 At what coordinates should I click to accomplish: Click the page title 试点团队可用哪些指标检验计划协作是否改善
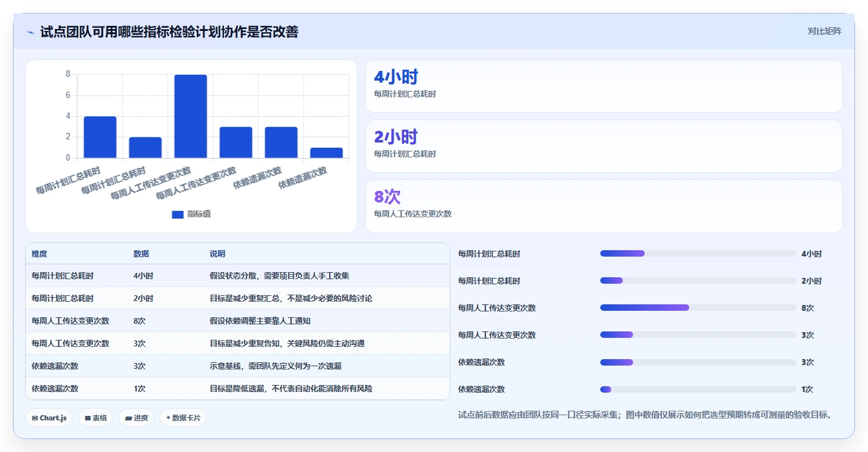click(169, 32)
